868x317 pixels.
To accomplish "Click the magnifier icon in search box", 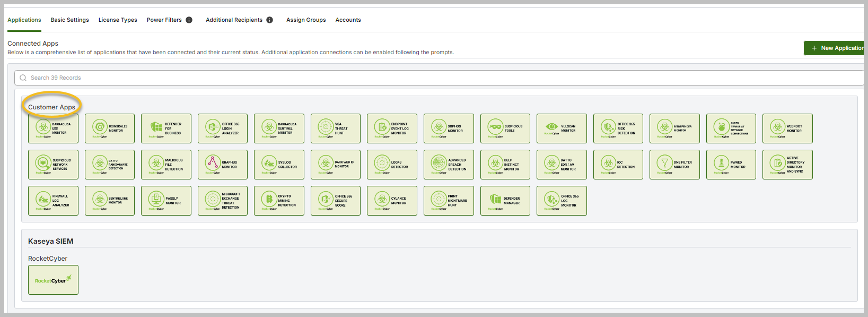I will (x=23, y=78).
